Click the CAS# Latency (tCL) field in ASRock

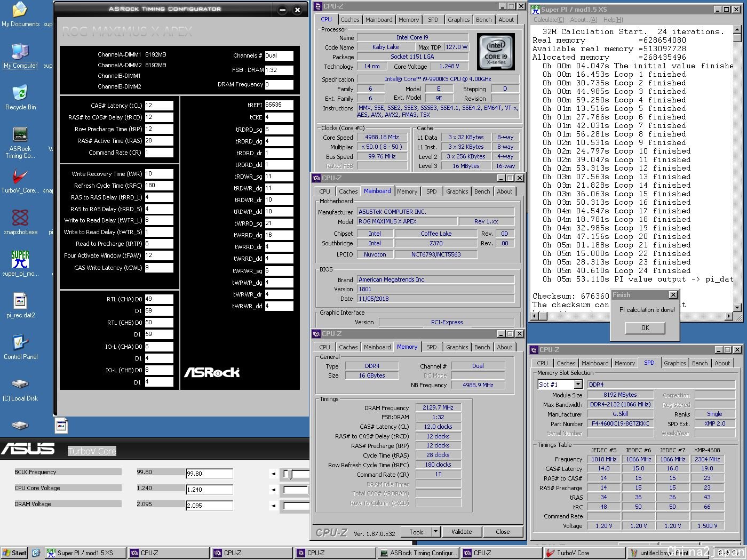[x=159, y=106]
